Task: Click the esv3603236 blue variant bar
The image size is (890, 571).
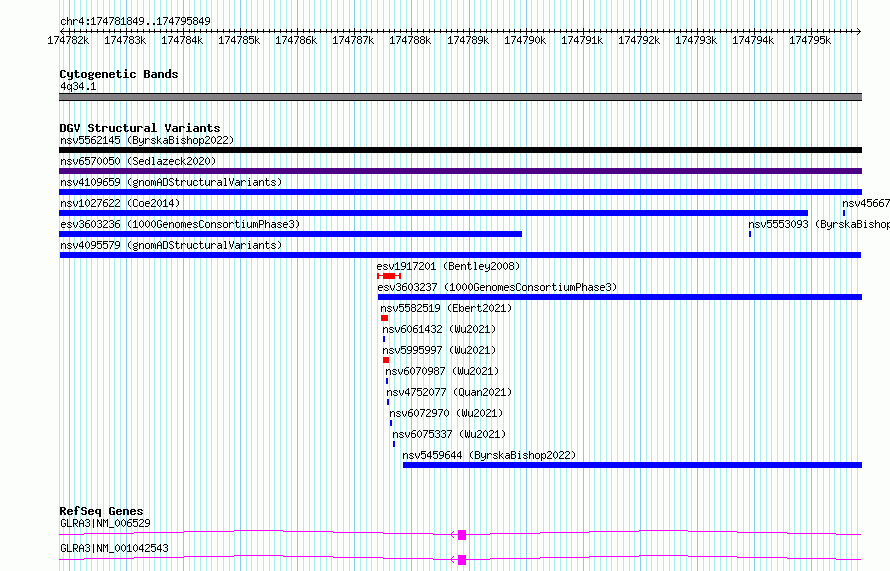Action: [x=291, y=234]
